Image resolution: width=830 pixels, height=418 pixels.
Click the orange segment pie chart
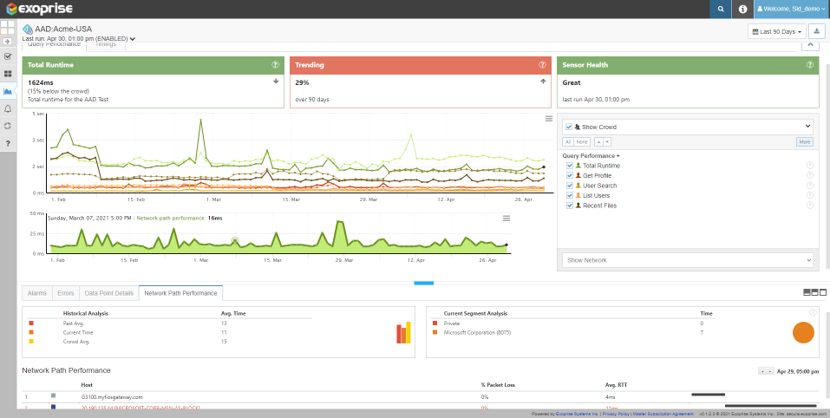(803, 332)
